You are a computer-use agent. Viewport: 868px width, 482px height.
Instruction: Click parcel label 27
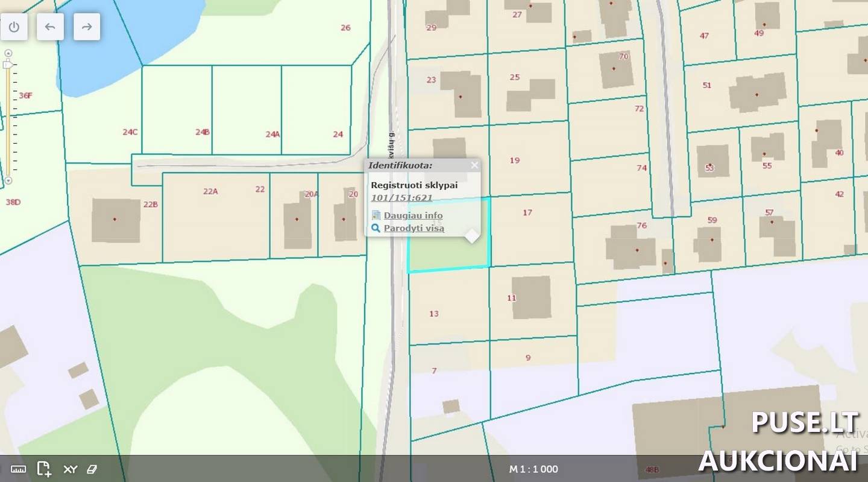coord(517,14)
